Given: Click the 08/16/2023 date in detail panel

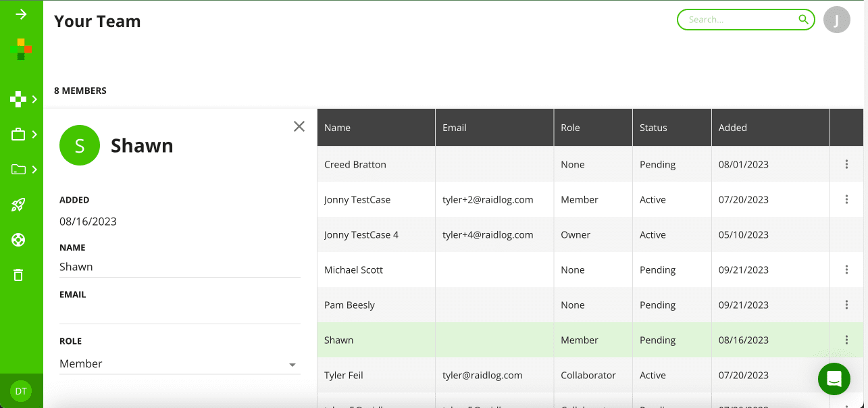Looking at the screenshot, I should [88, 222].
